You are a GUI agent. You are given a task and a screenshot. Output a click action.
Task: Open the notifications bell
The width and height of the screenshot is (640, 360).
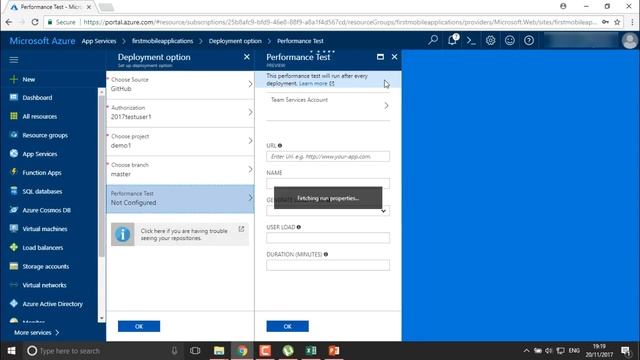pyautogui.click(x=452, y=40)
